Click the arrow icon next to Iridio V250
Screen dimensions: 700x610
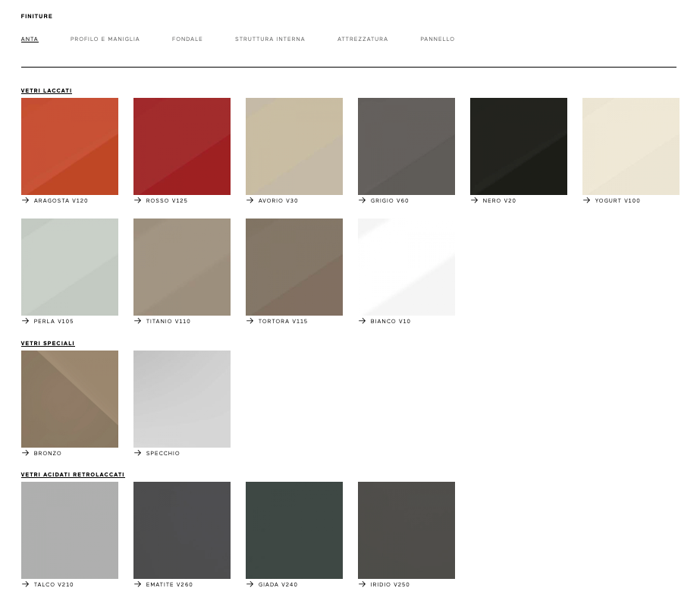coord(363,584)
